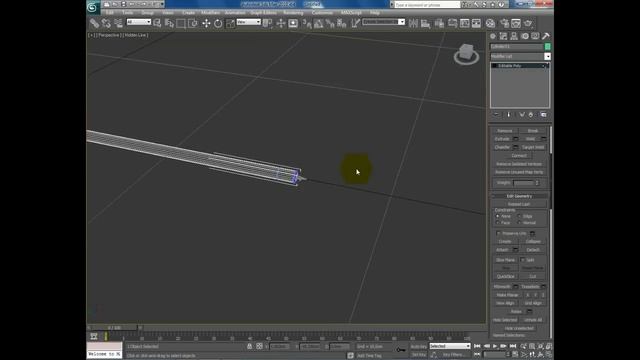
Task: Activate the Rectangular Selection Region tool
Action: (x=181, y=23)
